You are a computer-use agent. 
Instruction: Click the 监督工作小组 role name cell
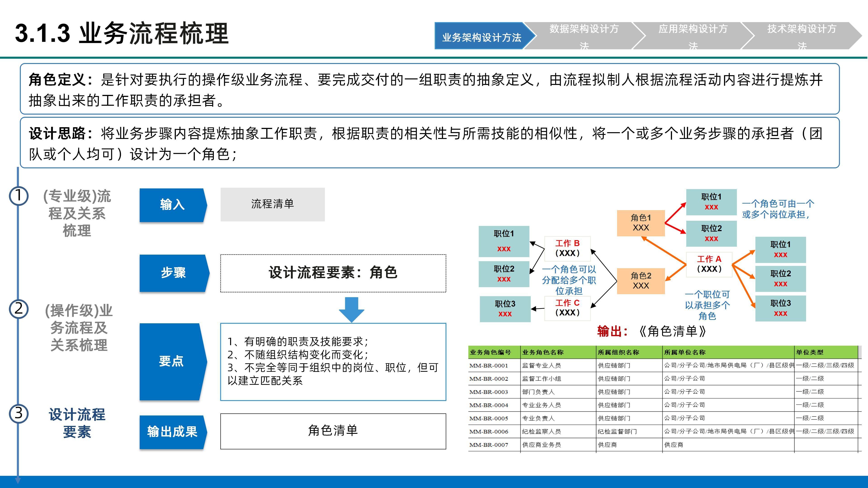tap(558, 379)
